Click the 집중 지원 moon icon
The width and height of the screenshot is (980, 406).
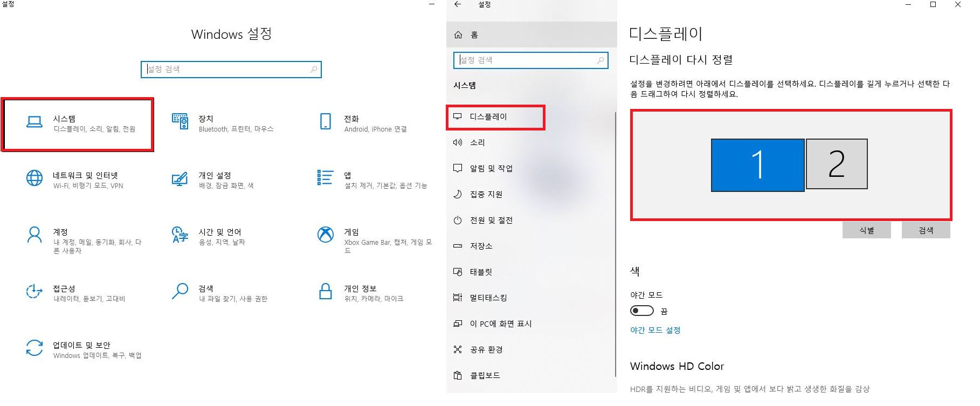coord(458,194)
